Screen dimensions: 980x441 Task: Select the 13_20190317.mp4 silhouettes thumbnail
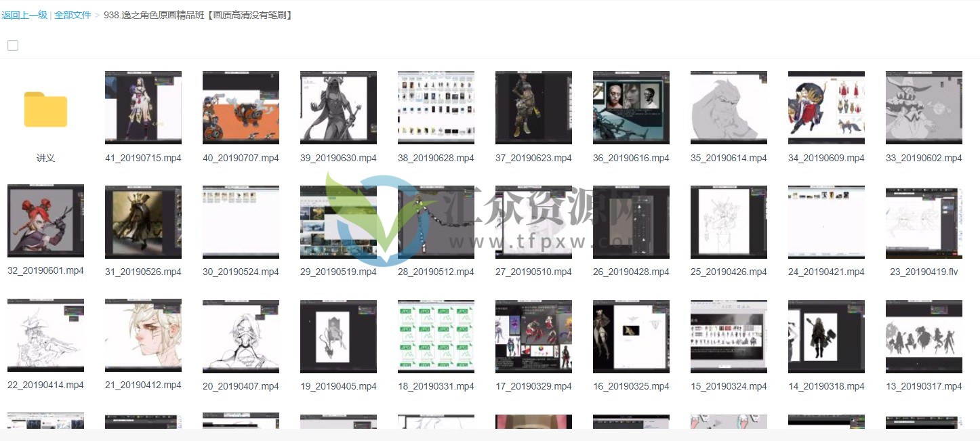(x=924, y=336)
